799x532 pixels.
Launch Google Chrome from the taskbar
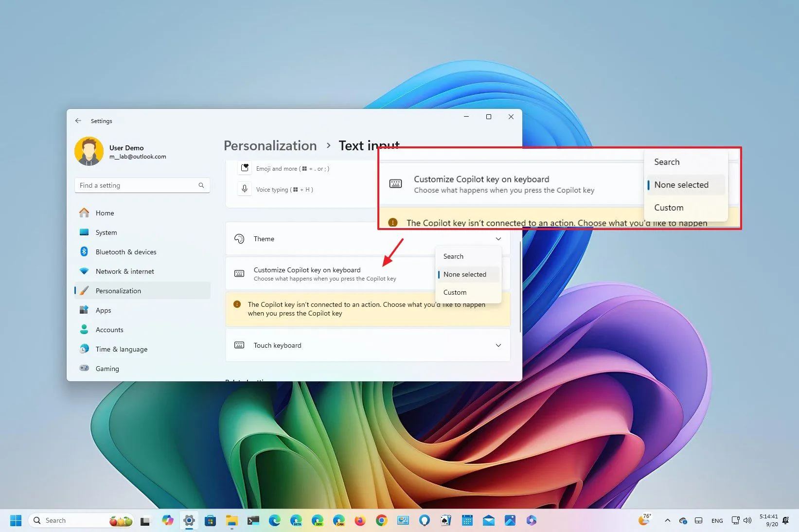[381, 520]
